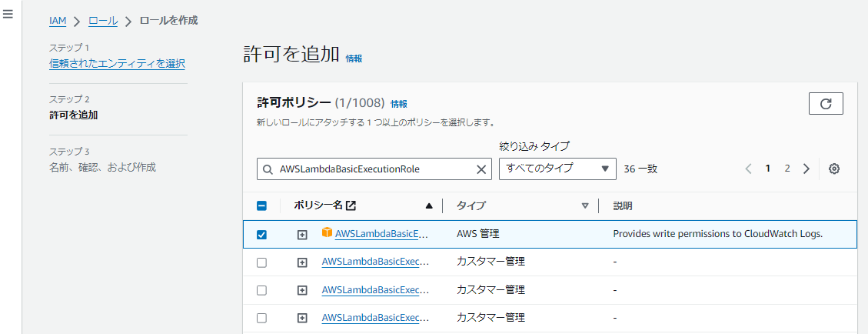Click the 許可を追加 step 2 label
Viewport: 868px width, 334px height.
pos(74,115)
